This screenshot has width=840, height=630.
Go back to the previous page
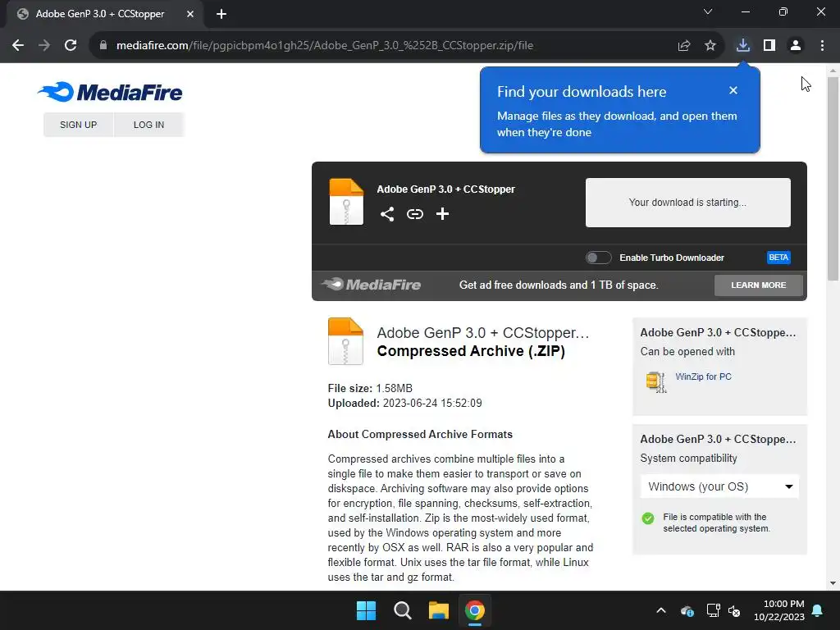[18, 46]
